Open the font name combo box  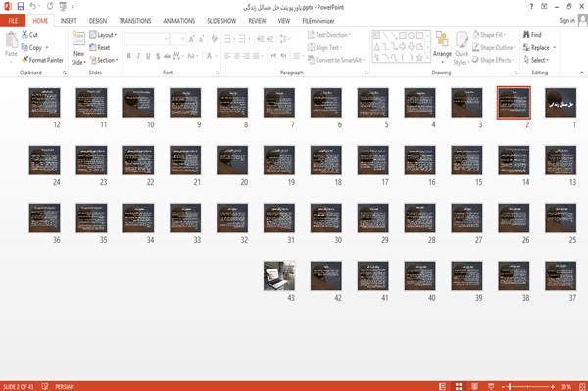146,39
